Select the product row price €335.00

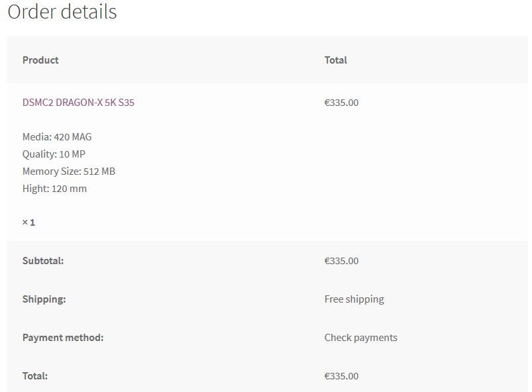click(x=341, y=103)
